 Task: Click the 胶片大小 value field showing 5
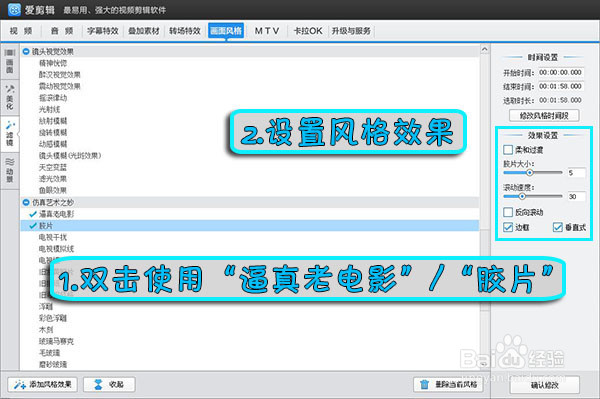(x=576, y=173)
